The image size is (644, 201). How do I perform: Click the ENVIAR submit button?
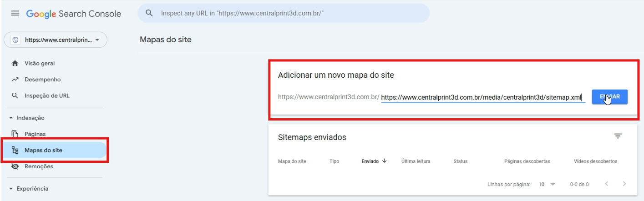pyautogui.click(x=609, y=97)
